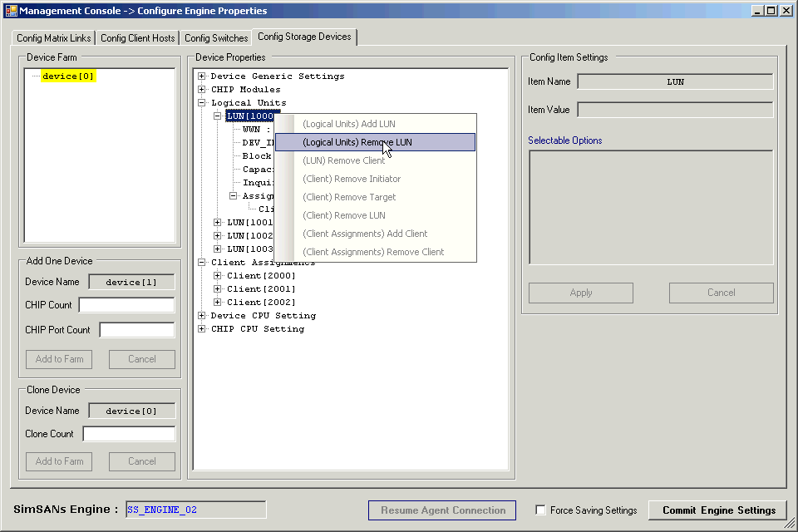Focus the Clone Count input field
The width and height of the screenshot is (798, 532).
click(129, 434)
